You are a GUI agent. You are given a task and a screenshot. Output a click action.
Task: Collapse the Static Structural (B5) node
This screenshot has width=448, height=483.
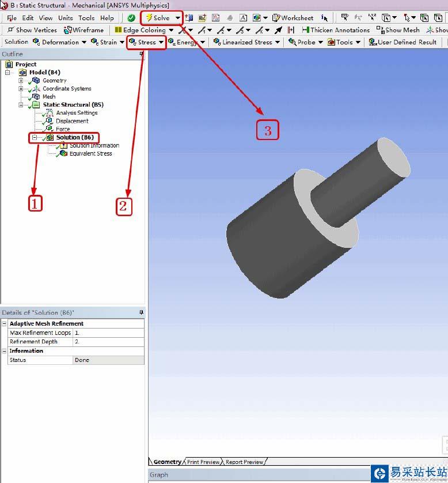[21, 105]
